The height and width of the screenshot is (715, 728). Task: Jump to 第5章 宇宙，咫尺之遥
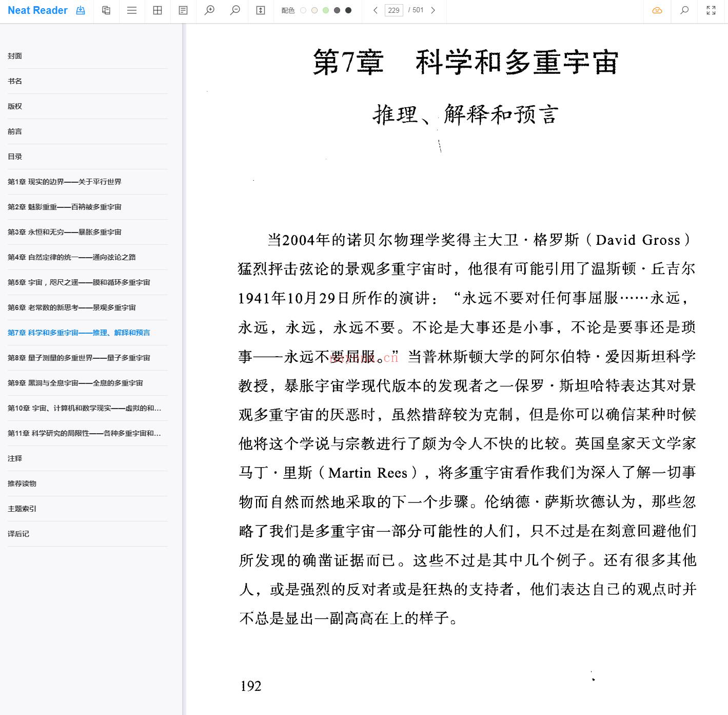pos(87,282)
